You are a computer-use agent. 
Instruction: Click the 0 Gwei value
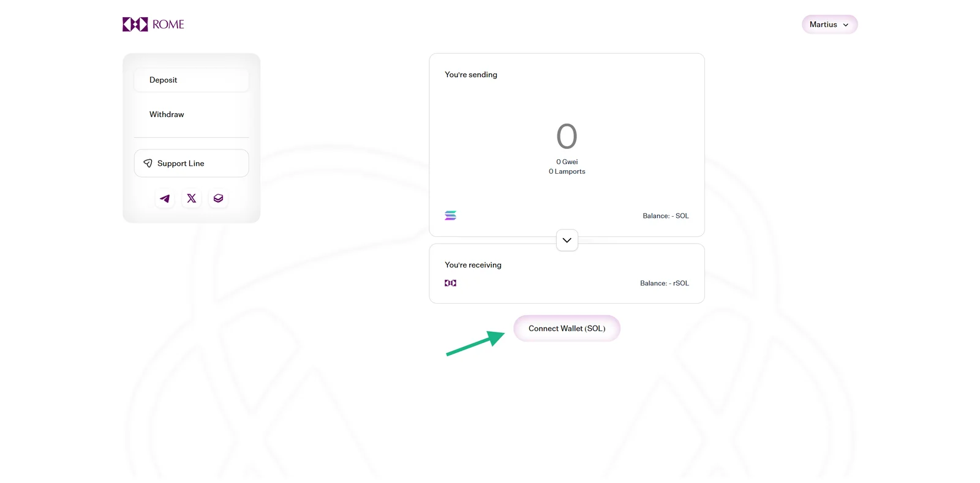pyautogui.click(x=567, y=162)
